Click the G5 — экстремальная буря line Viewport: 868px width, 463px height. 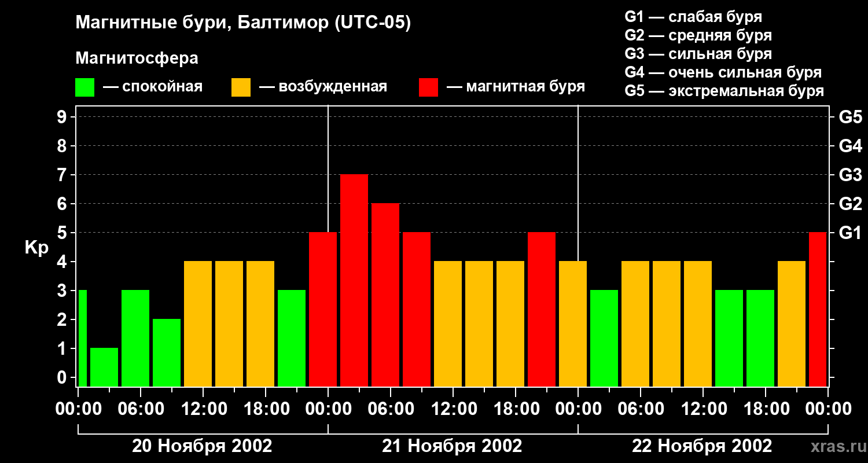tap(724, 91)
